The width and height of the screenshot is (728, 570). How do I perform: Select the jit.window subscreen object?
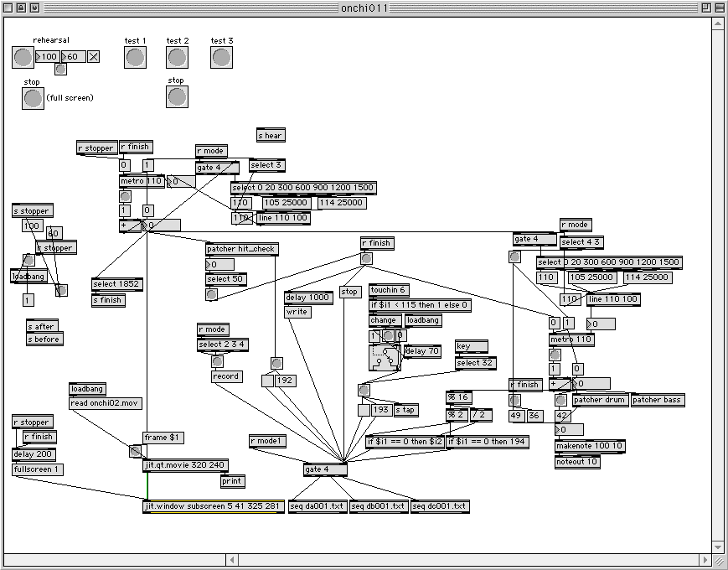[x=213, y=506]
